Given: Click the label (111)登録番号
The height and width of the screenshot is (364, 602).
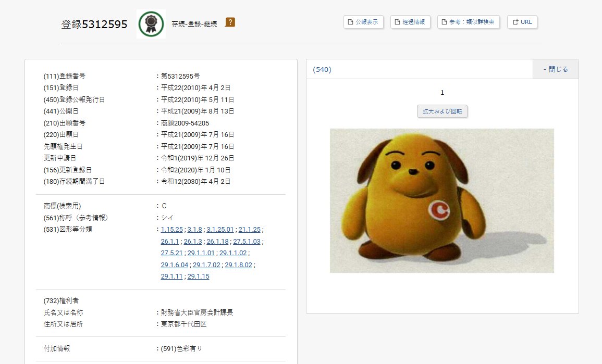Looking at the screenshot, I should click(65, 76).
